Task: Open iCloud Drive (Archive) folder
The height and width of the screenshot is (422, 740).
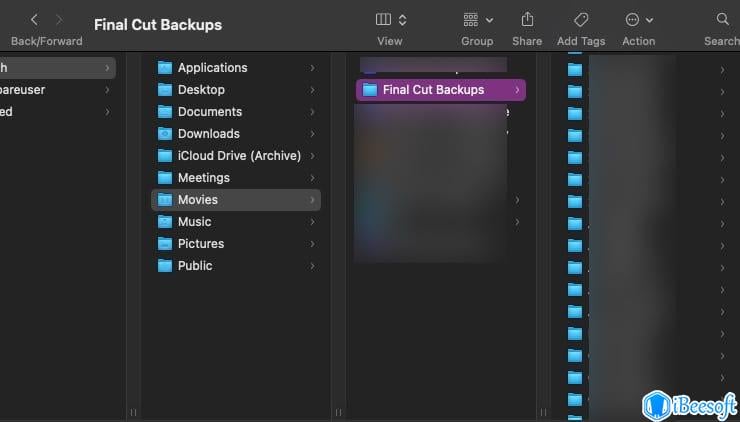Action: (x=239, y=156)
